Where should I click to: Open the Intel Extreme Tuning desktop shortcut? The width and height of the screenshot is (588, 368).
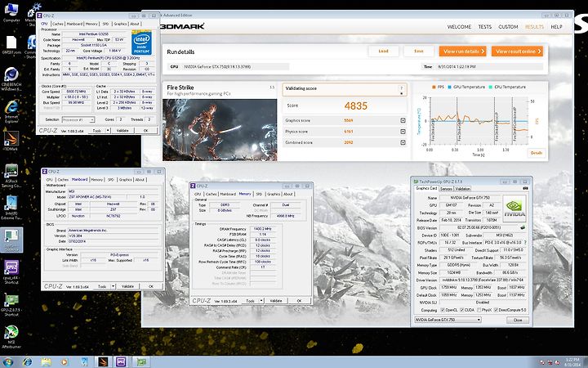[11, 208]
